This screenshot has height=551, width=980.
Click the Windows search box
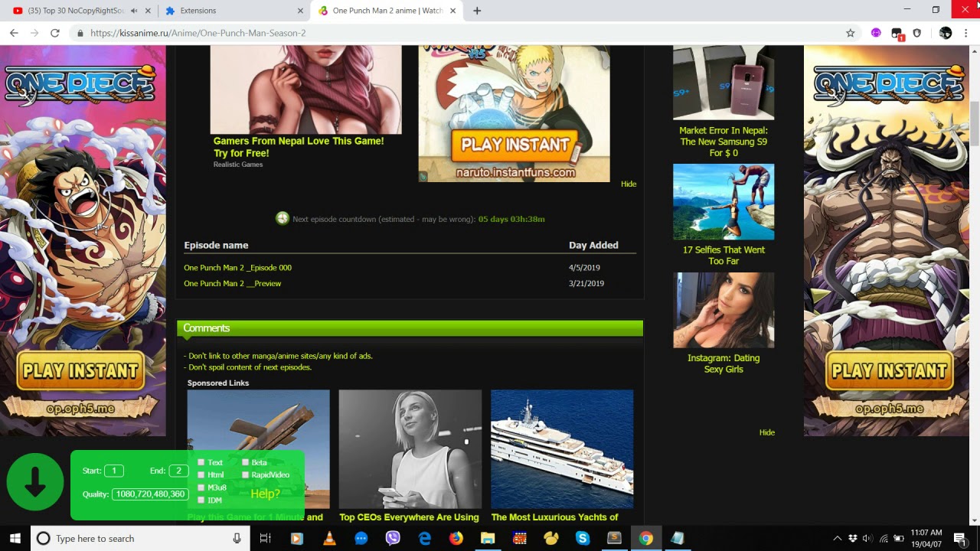tap(140, 538)
